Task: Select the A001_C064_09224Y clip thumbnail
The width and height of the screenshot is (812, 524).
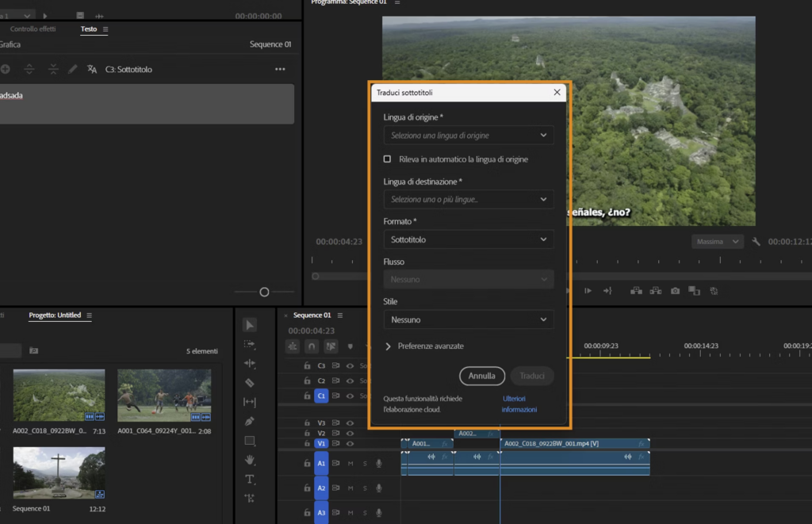Action: tap(164, 395)
